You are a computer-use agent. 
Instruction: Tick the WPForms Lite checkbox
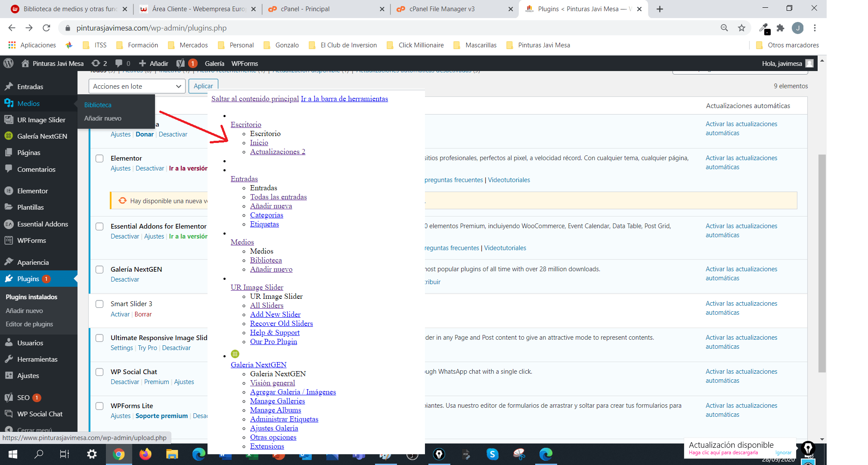click(99, 406)
